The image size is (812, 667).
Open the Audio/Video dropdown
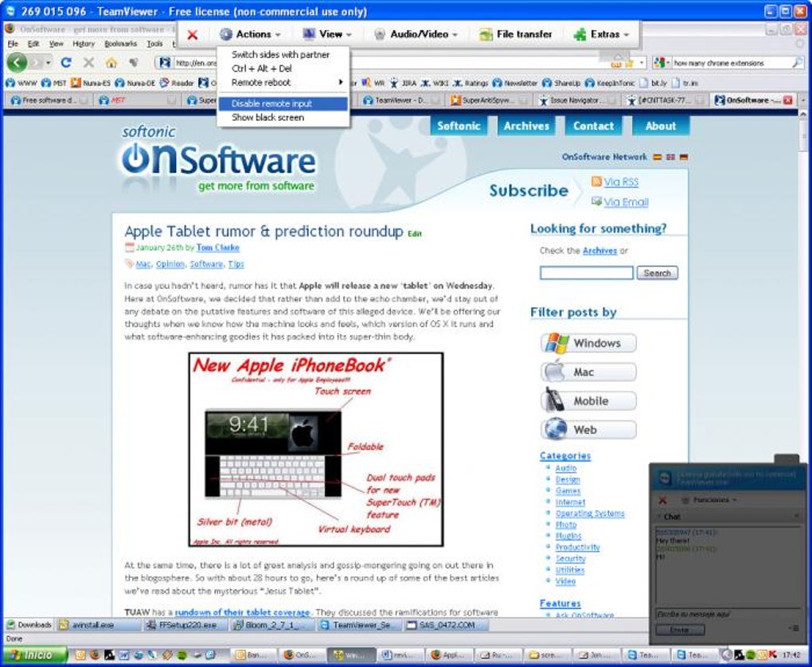[x=416, y=34]
